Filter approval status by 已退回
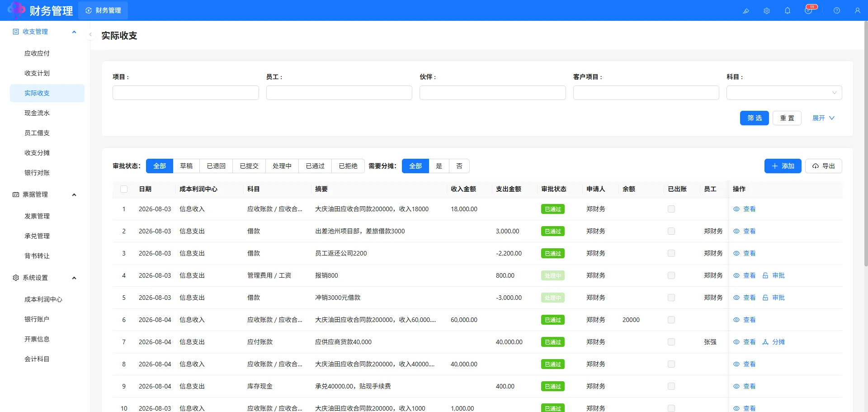The image size is (868, 412). (216, 166)
